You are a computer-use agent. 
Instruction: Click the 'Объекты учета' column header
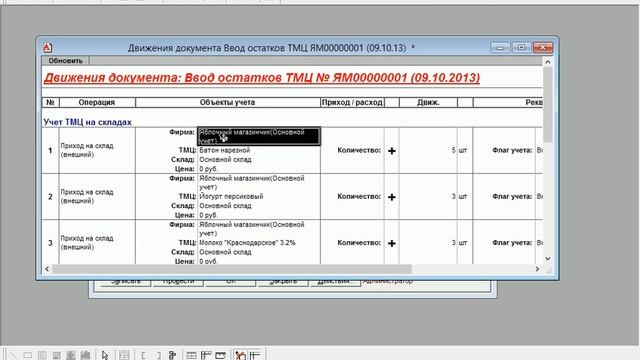tap(227, 102)
